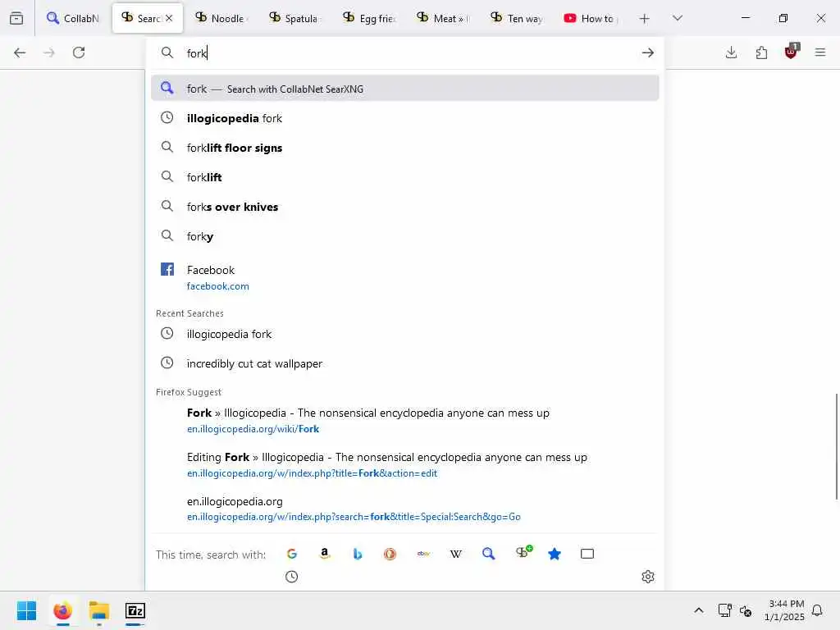
Task: Open the uBlock Origin shield icon
Action: [x=792, y=52]
